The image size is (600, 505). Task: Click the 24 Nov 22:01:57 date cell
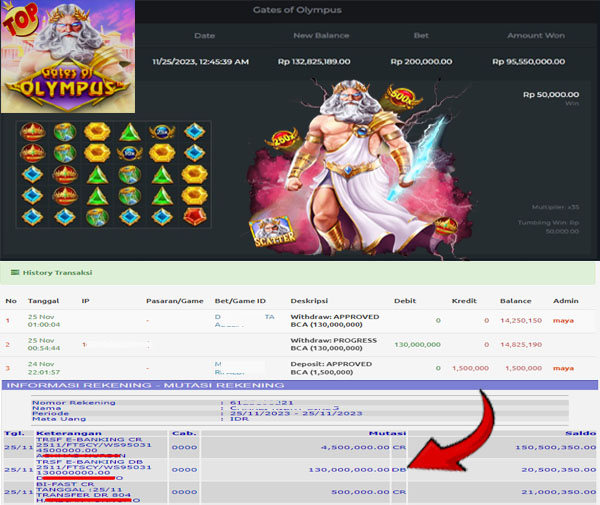tap(44, 368)
